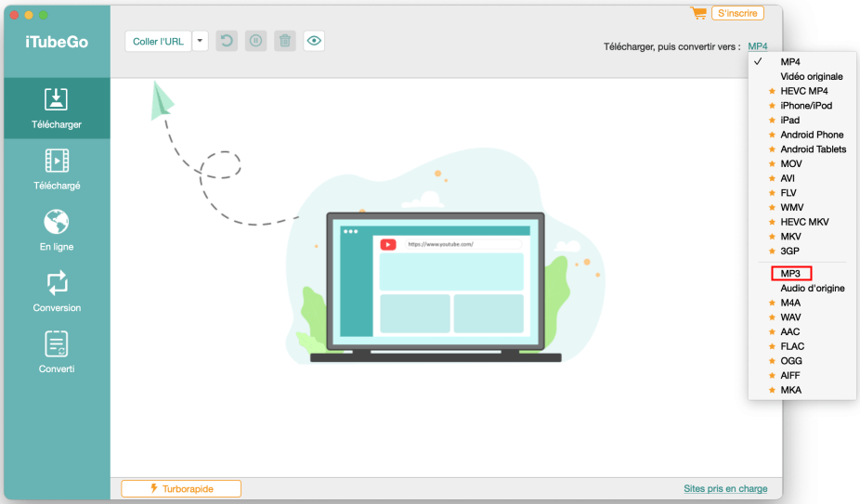Click the pause all downloads icon
Viewport: 860px width, 504px height.
[255, 41]
